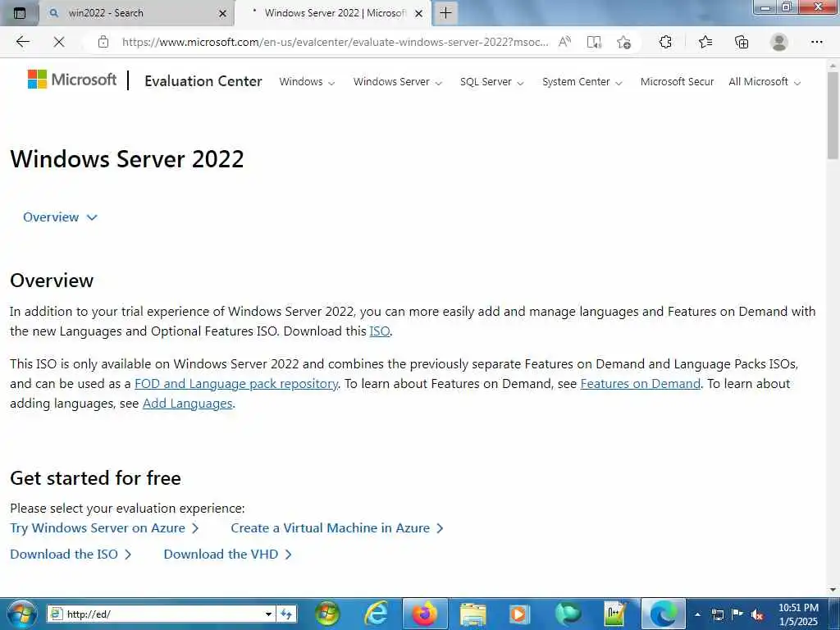Click Create a Virtual Machine in Azure
This screenshot has height=630, width=840.
coord(337,528)
